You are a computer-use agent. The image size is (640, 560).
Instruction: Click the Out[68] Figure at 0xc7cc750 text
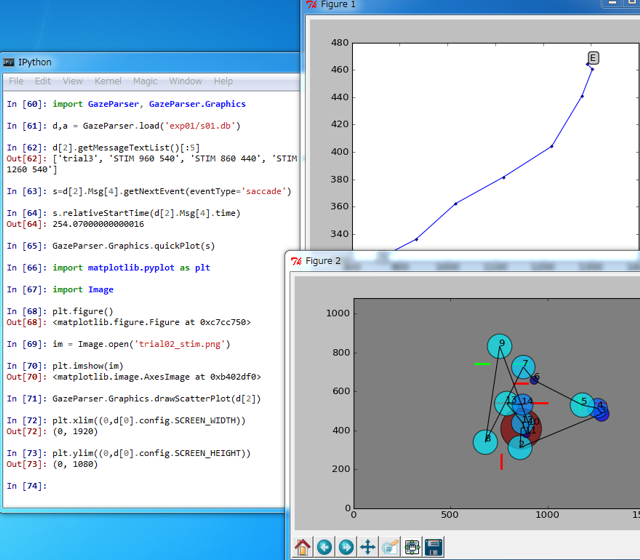(x=151, y=322)
